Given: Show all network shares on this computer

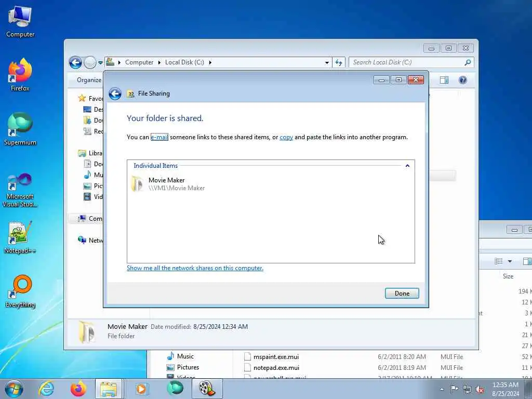Looking at the screenshot, I should point(195,268).
